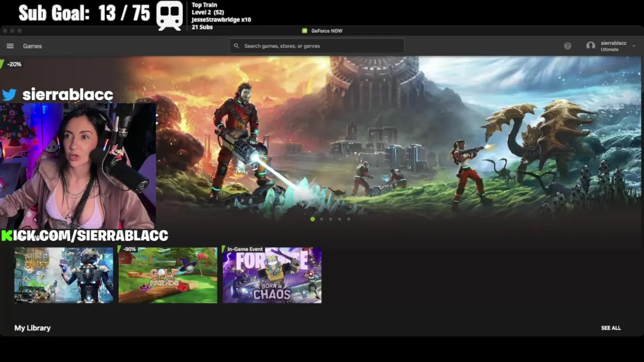Image resolution: width=644 pixels, height=362 pixels.
Task: Select the second carousel dot indicator
Action: 321,219
